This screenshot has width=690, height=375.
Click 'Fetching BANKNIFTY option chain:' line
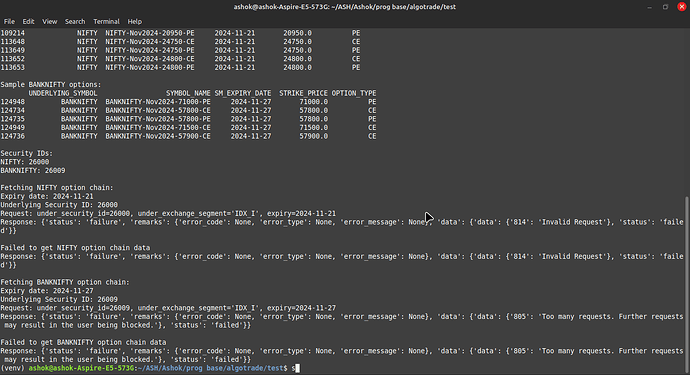[65, 282]
